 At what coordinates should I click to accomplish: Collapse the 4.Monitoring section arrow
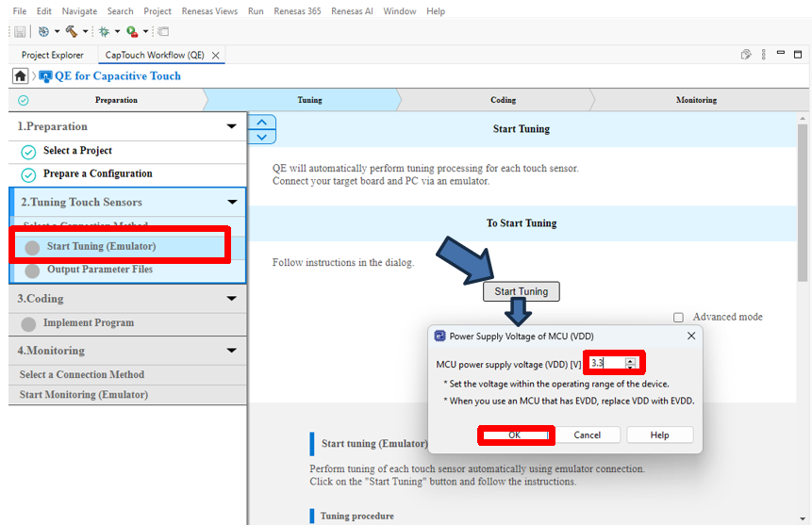tap(231, 351)
